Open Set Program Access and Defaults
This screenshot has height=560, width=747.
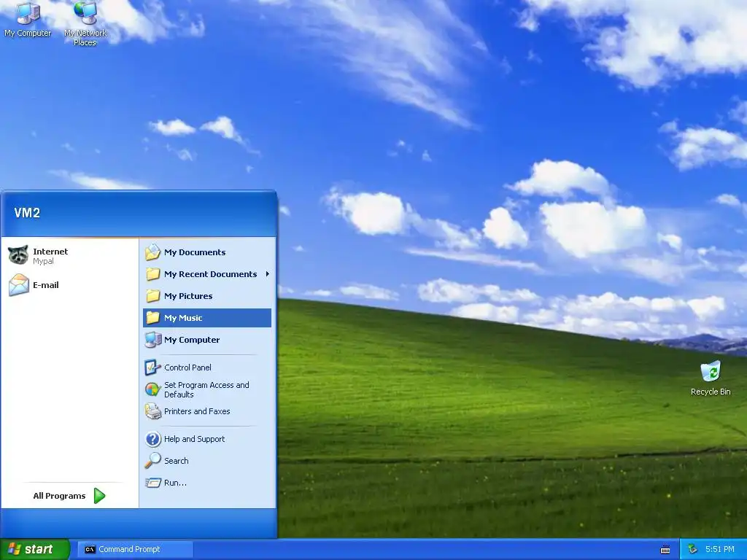point(207,389)
